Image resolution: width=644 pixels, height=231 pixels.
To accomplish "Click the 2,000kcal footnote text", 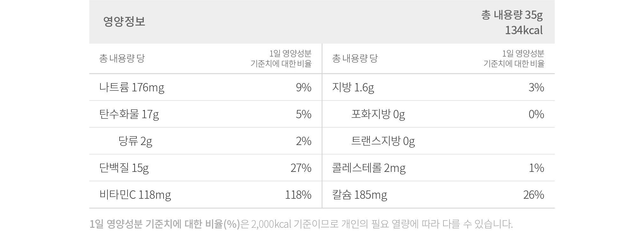I will tap(271, 224).
